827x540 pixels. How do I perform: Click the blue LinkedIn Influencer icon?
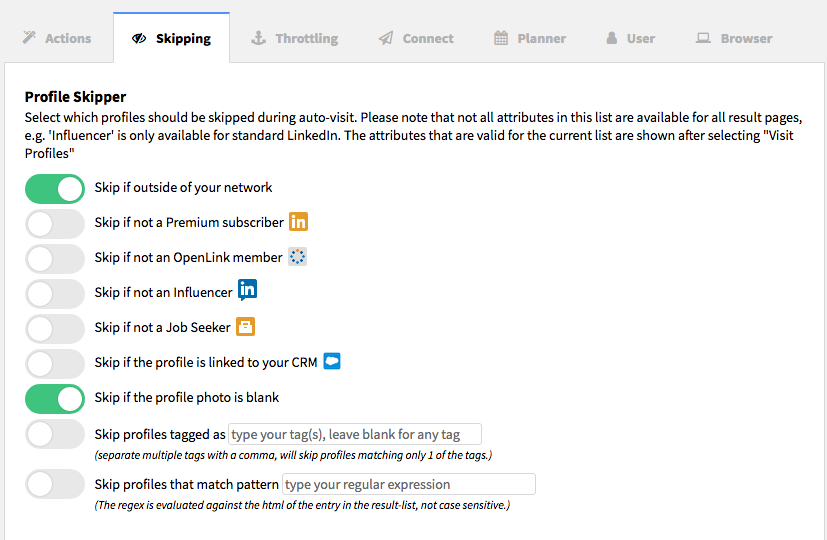[x=247, y=290]
